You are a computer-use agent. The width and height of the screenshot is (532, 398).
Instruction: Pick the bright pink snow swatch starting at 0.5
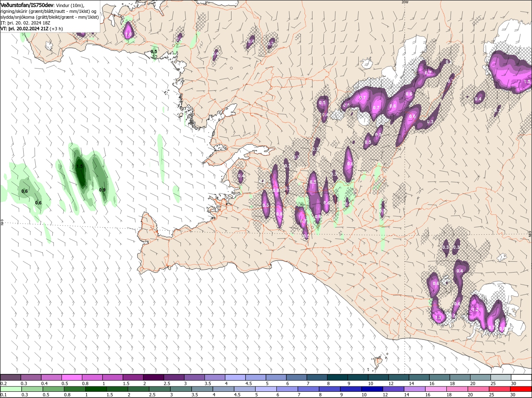click(x=71, y=377)
